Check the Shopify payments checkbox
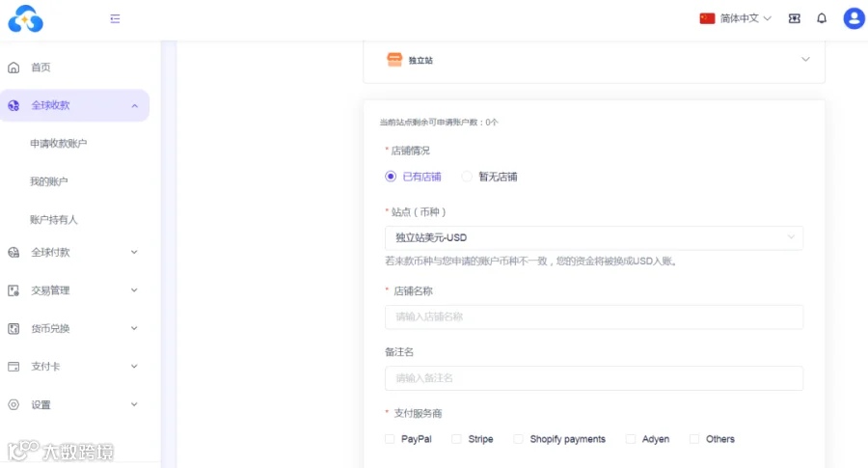868x468 pixels. coord(518,439)
